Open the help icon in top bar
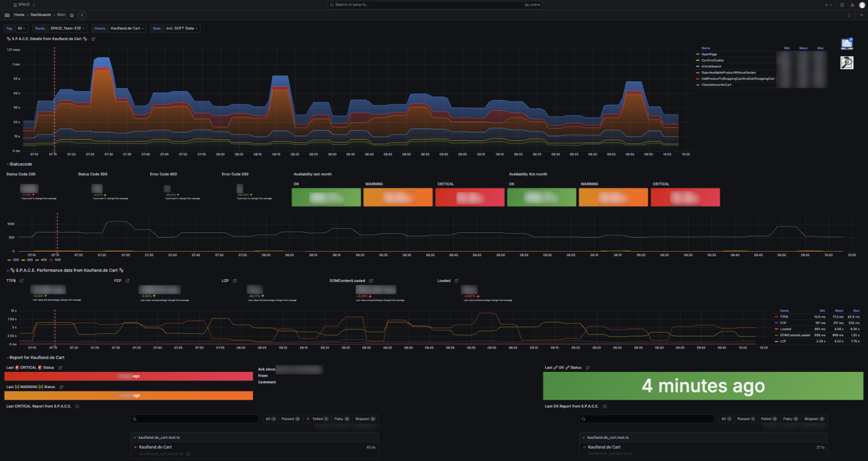Screen dimensions: 868x461 click(842, 5)
